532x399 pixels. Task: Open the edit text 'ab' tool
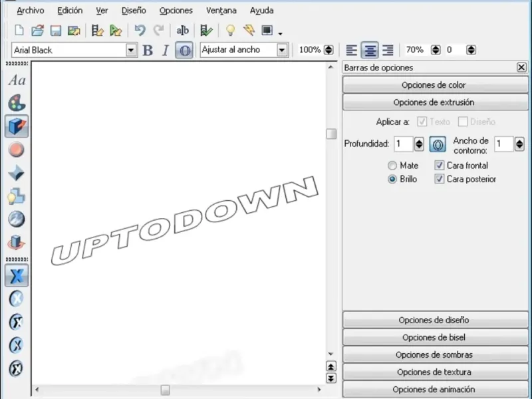point(182,31)
